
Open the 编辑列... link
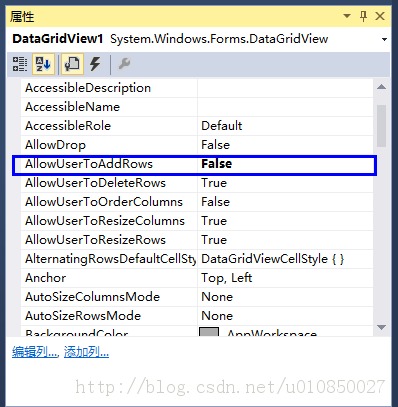[34, 352]
